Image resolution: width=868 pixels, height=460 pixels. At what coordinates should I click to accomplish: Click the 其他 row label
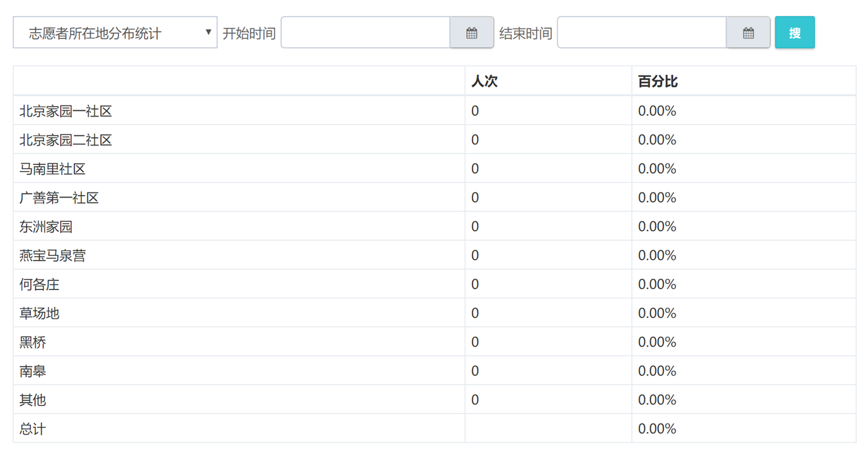click(x=33, y=400)
